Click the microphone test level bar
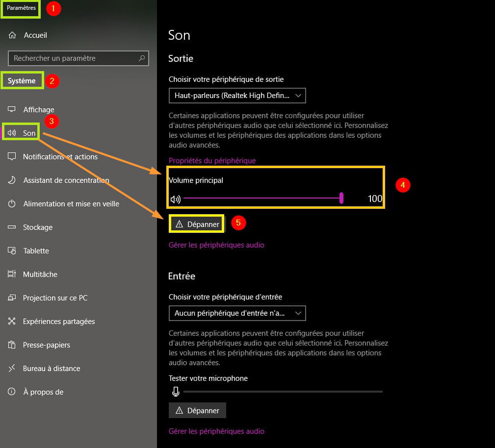The height and width of the screenshot is (448, 495). point(283,392)
